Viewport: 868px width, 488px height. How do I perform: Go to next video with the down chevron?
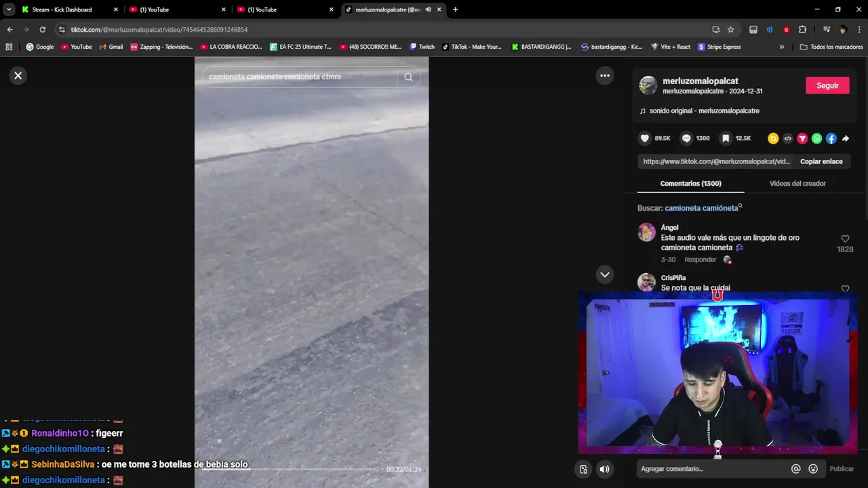pos(605,274)
